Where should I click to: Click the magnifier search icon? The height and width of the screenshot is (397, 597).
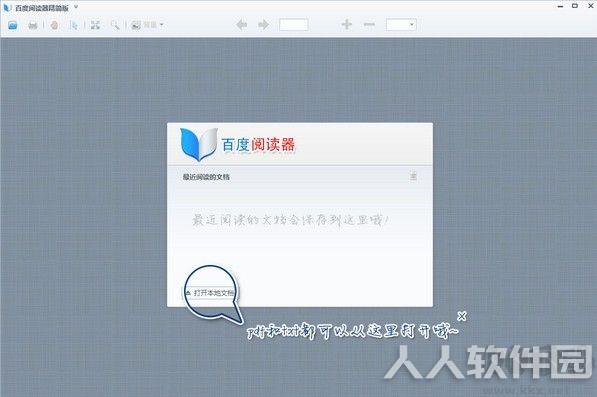pos(115,26)
